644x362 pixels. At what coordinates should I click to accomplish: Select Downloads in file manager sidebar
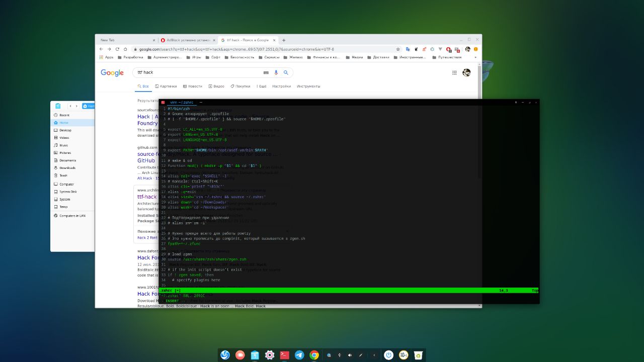click(72, 168)
